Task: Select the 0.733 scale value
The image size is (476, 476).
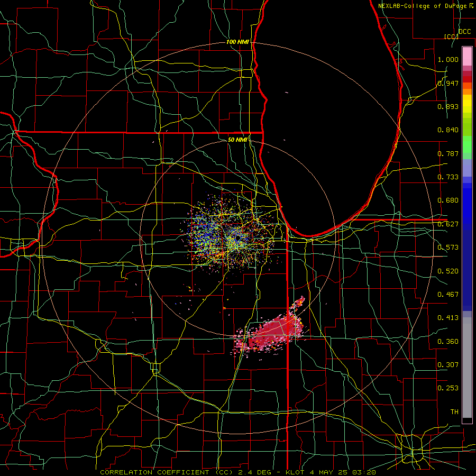Action: (448, 177)
